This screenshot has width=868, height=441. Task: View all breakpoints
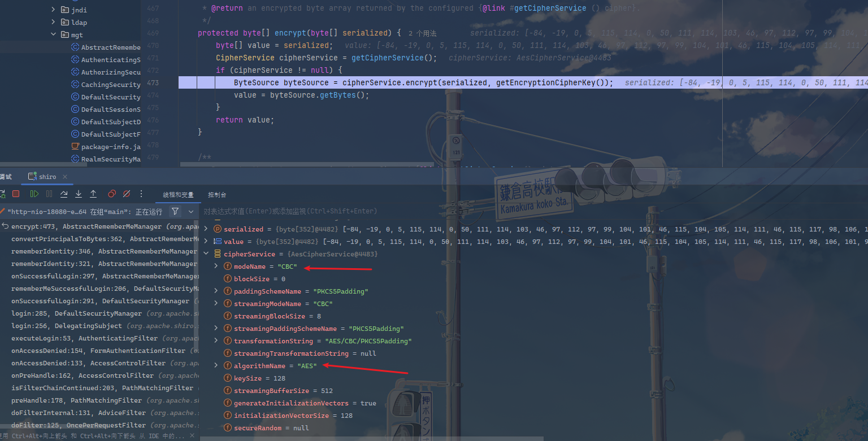point(112,194)
